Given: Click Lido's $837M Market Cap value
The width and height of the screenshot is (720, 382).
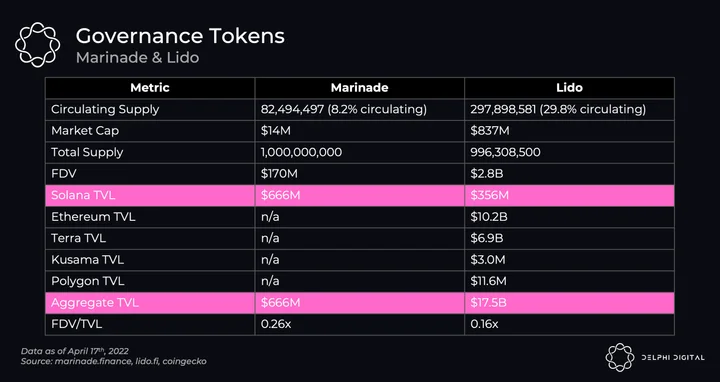Looking at the screenshot, I should (x=489, y=131).
